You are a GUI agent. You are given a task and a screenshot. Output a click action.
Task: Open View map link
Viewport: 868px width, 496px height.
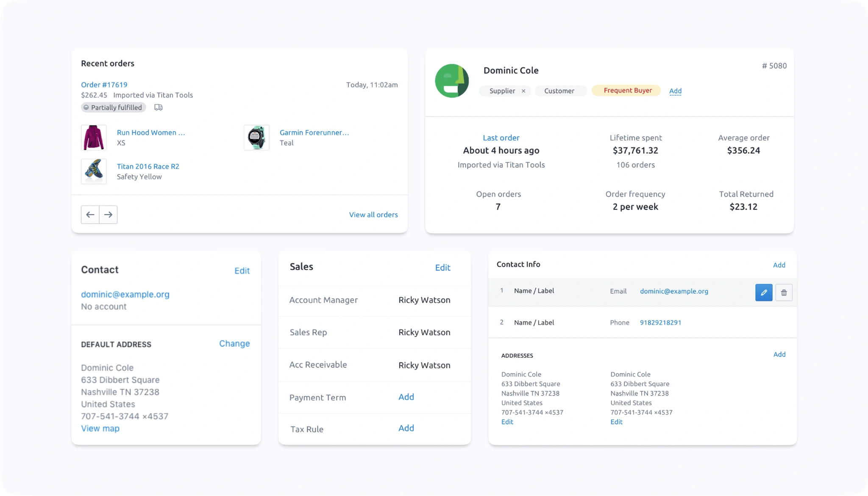point(100,428)
